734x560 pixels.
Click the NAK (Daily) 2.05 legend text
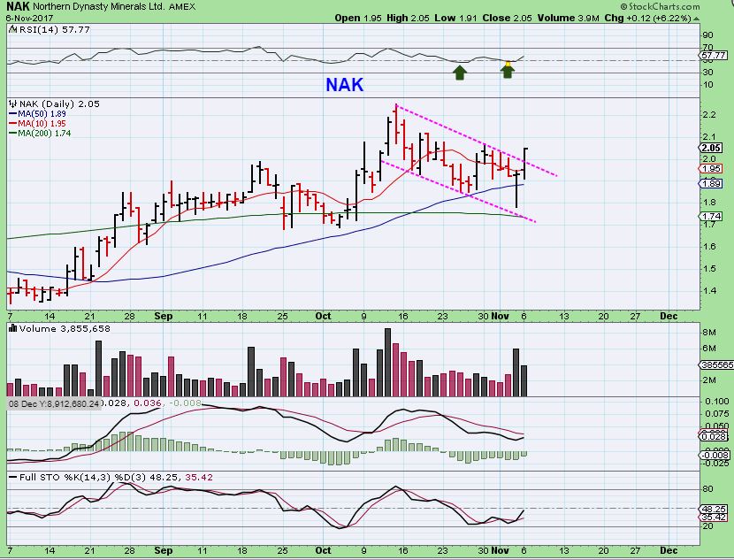(59, 104)
